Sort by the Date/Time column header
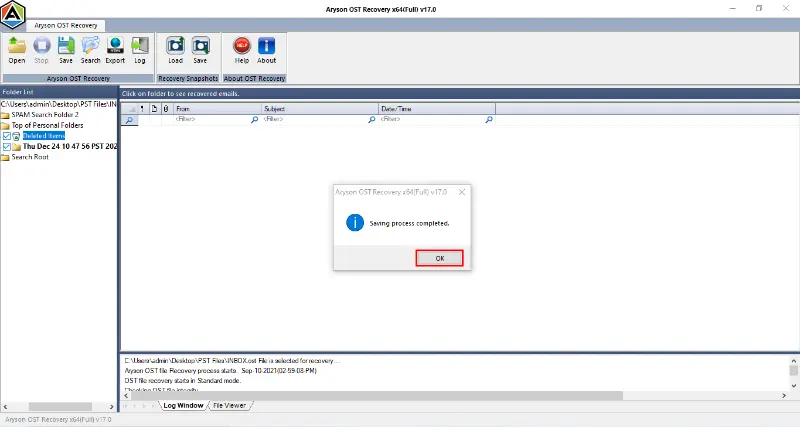This screenshot has width=800, height=427. click(x=437, y=109)
